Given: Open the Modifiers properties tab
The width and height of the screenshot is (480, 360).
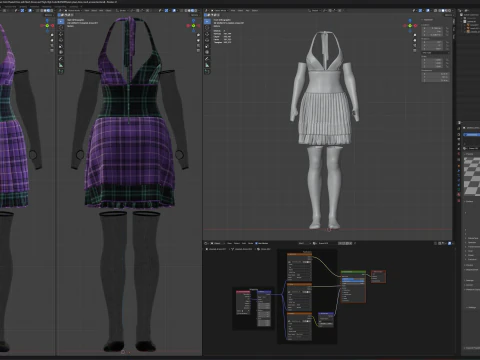Looking at the screenshot, I should (459, 171).
